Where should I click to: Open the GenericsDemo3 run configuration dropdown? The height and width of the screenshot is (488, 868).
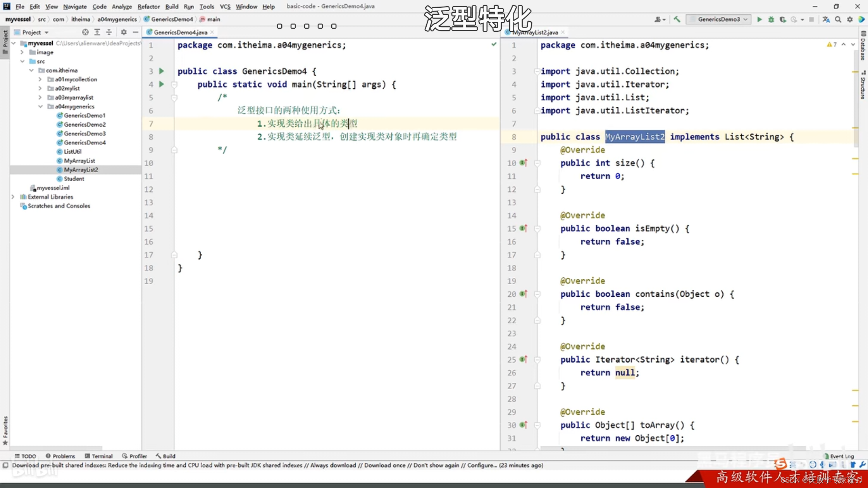[x=719, y=19]
